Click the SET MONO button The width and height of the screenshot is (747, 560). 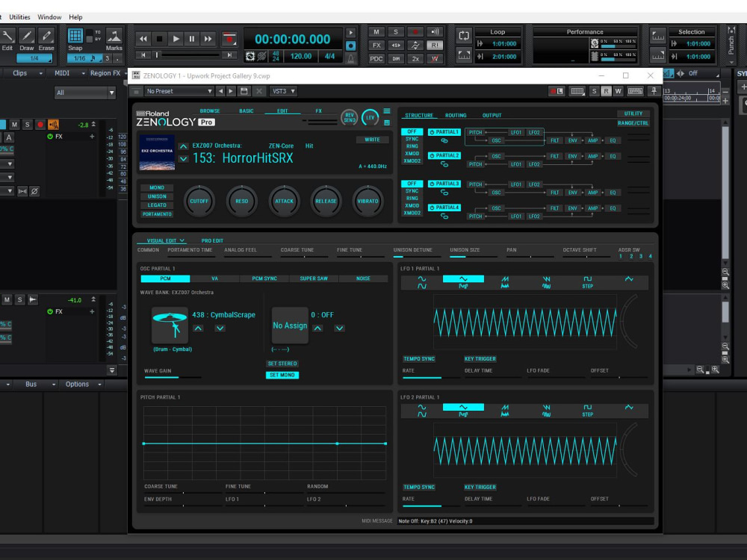[282, 375]
